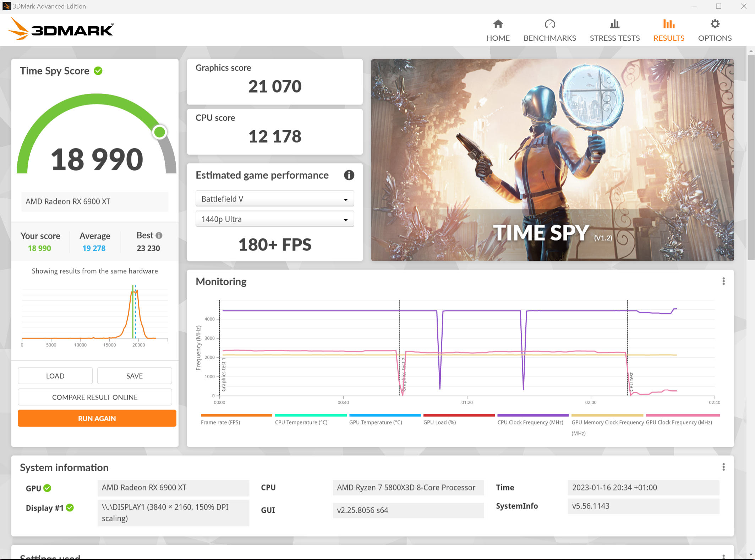The width and height of the screenshot is (755, 560).
Task: Open System information three-dot menu
Action: tap(723, 467)
